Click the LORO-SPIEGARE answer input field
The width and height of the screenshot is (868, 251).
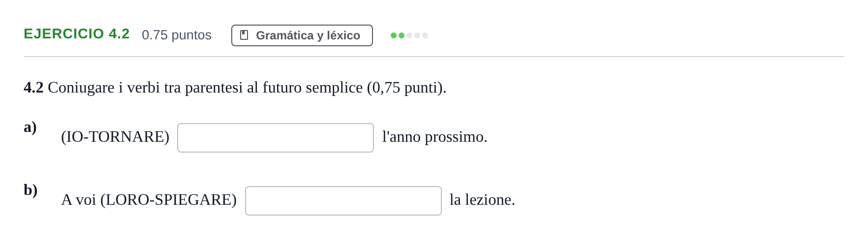point(343,201)
